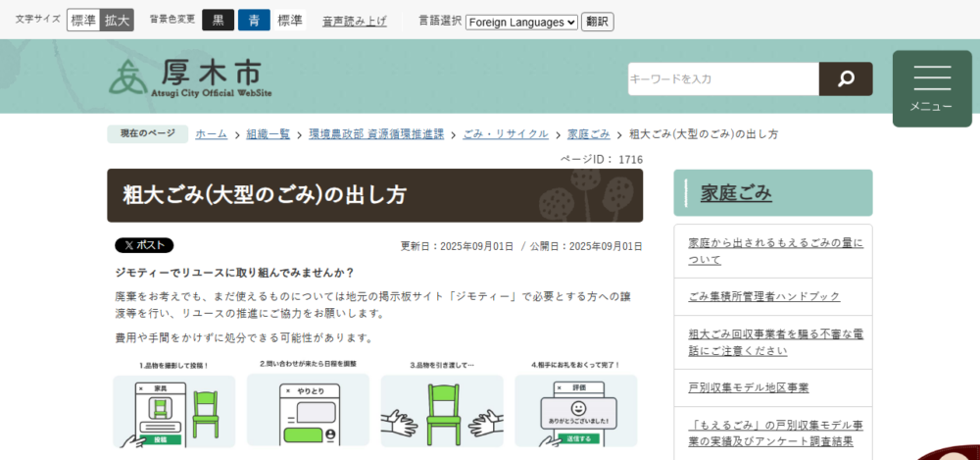Viewport: 980px width, 460px height.
Task: Focus the キーワードを入力 search field
Action: click(x=723, y=78)
